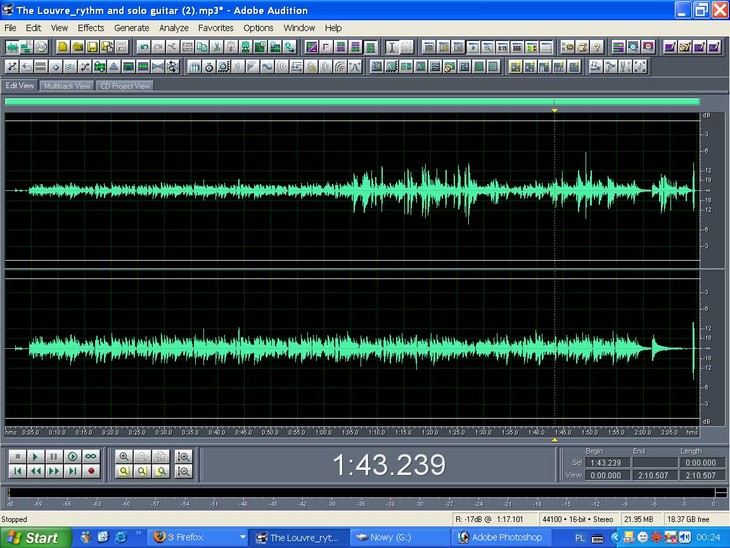The height and width of the screenshot is (548, 730).
Task: Click the Copy icon in the toolbar
Action: (202, 47)
